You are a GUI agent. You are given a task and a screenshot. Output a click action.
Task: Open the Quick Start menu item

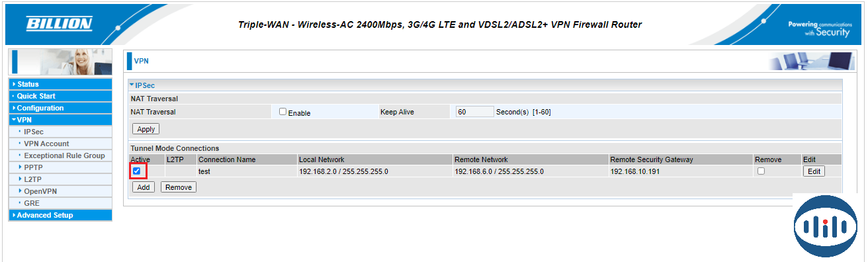[x=60, y=96]
